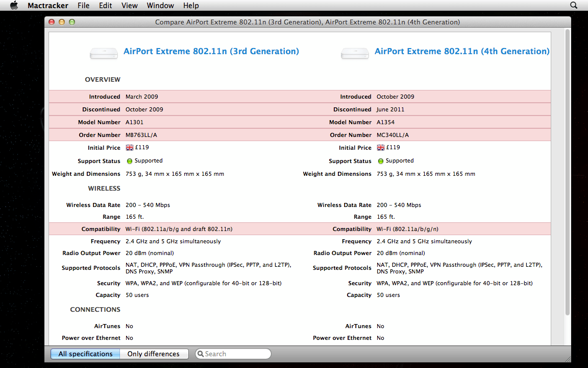Select model number 'A1301'
Image resolution: width=588 pixels, height=368 pixels.
134,122
